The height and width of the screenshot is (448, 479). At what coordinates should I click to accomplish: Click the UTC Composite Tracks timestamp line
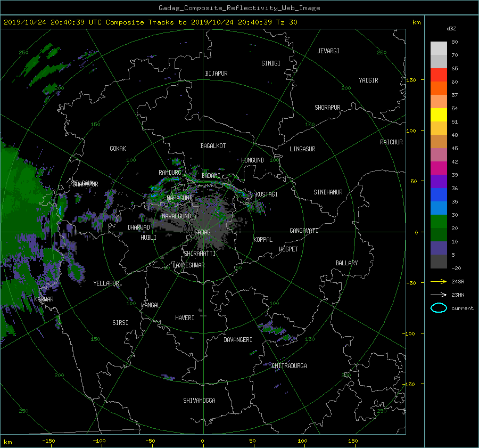(150, 22)
